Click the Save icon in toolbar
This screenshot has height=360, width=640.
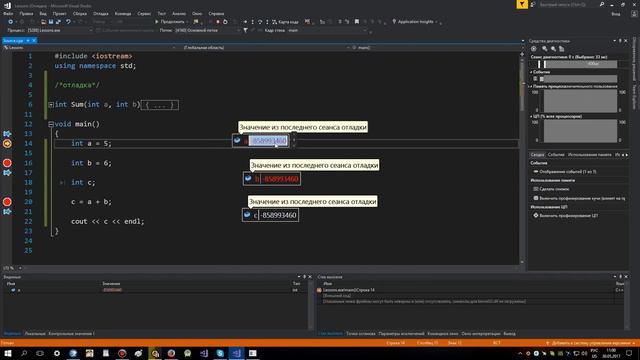tap(51, 22)
